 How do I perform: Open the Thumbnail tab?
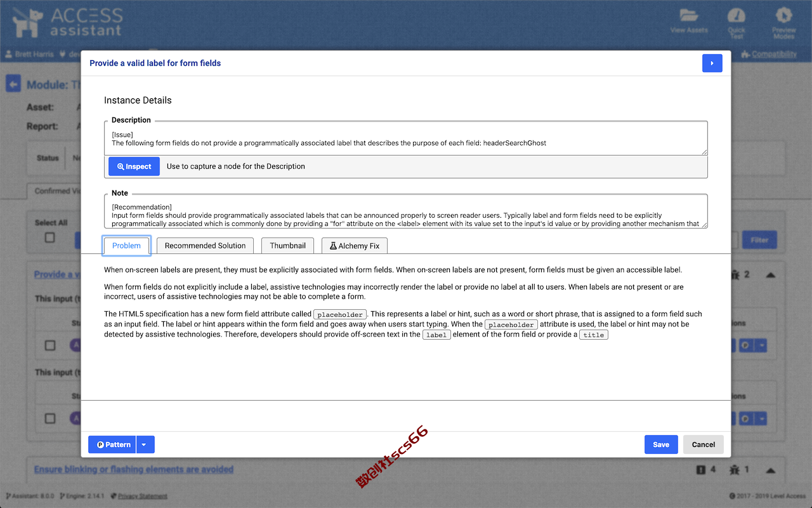click(x=287, y=246)
